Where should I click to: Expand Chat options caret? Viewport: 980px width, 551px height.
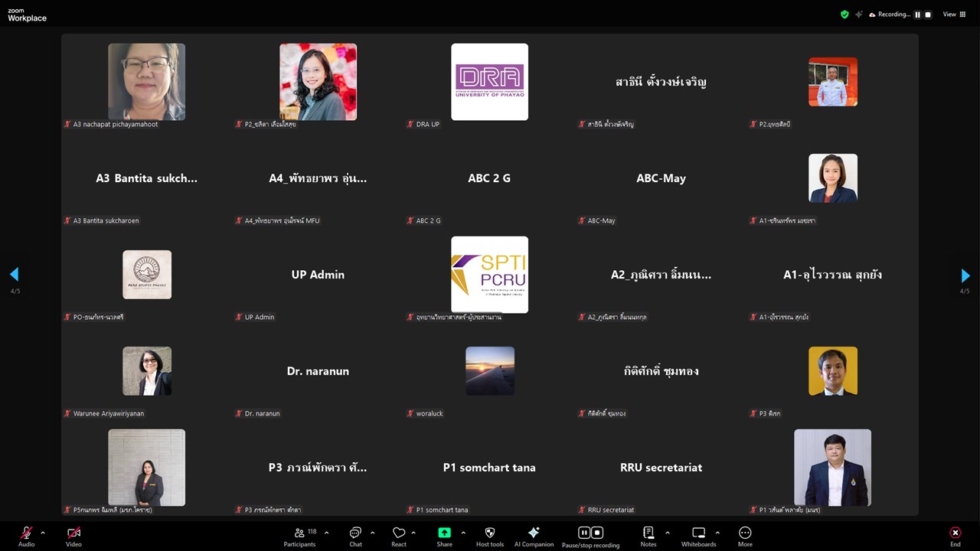coord(373,533)
